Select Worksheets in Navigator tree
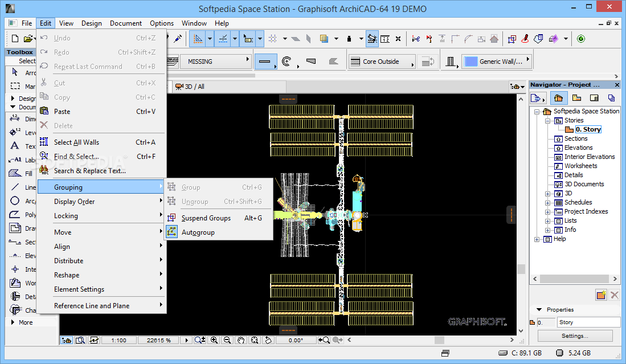This screenshot has width=626, height=364. click(580, 166)
